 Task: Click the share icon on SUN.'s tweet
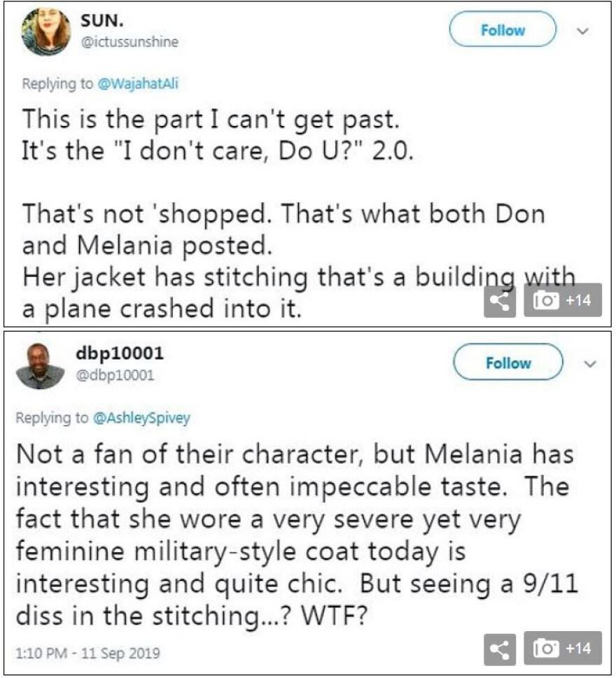pyautogui.click(x=500, y=300)
